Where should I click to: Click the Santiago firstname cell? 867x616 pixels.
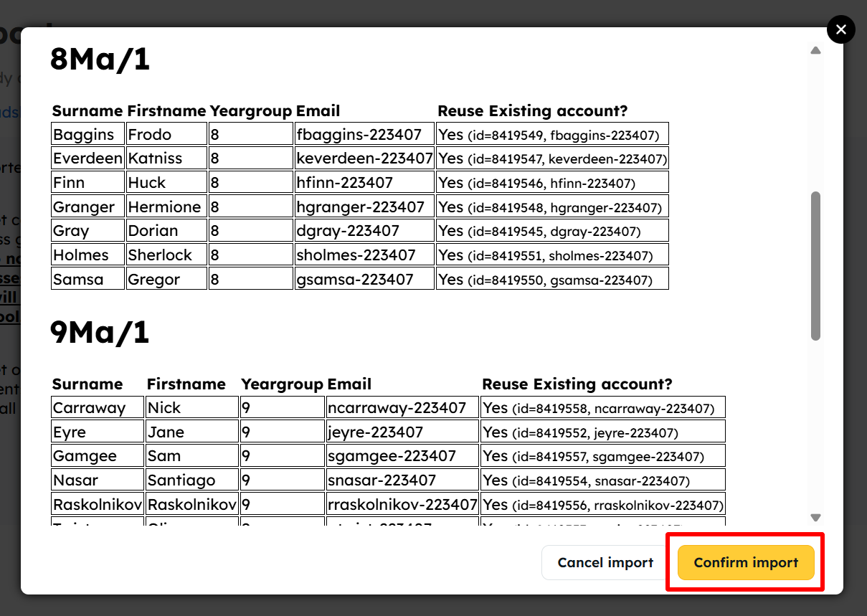click(191, 480)
